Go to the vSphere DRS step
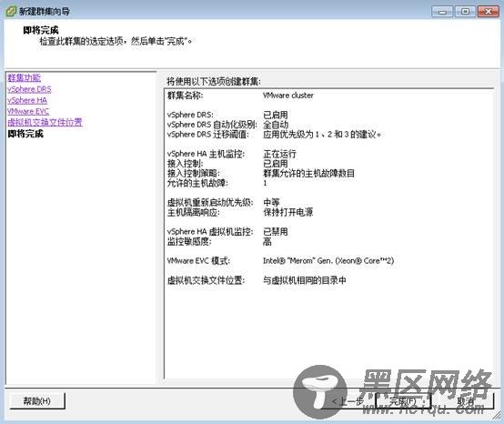Screen dimensions: 504x424 pos(29,89)
